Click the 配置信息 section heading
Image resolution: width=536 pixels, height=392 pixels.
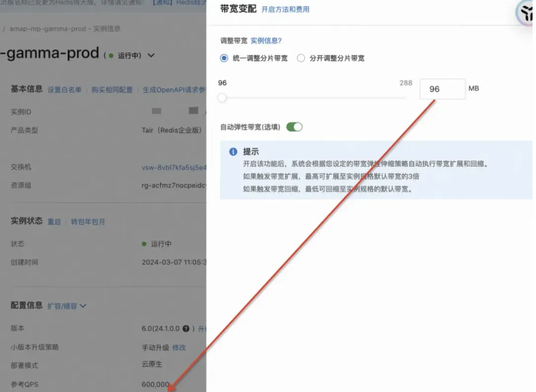[26, 305]
